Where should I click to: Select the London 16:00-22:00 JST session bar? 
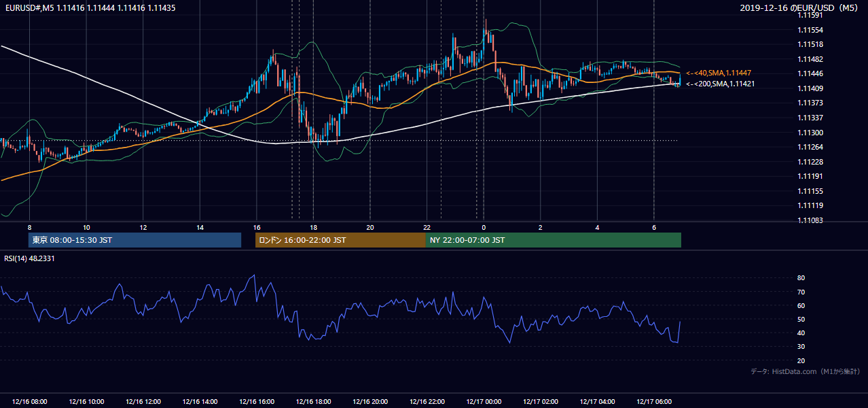click(x=340, y=240)
